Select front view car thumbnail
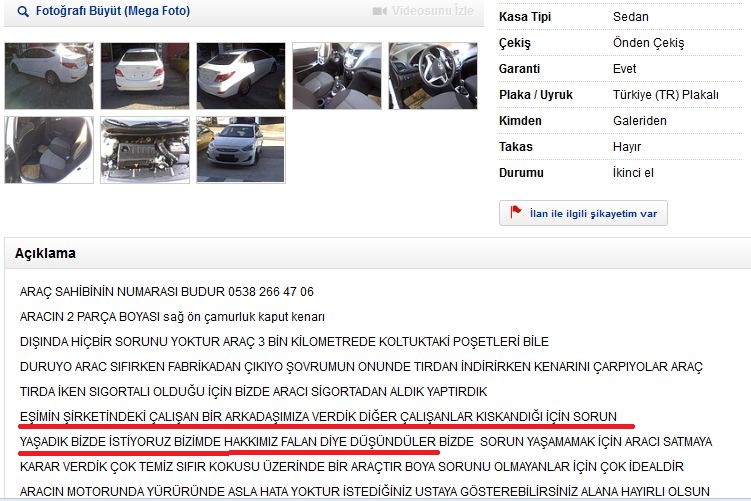751x501 pixels. [241, 150]
